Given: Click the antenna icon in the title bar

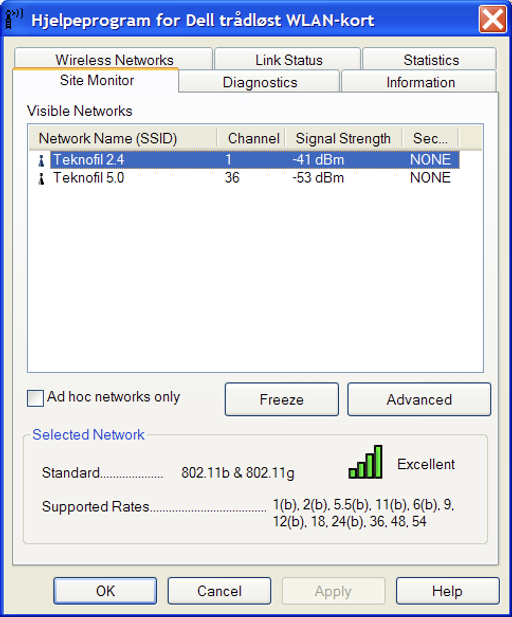Looking at the screenshot, I should 14,19.
